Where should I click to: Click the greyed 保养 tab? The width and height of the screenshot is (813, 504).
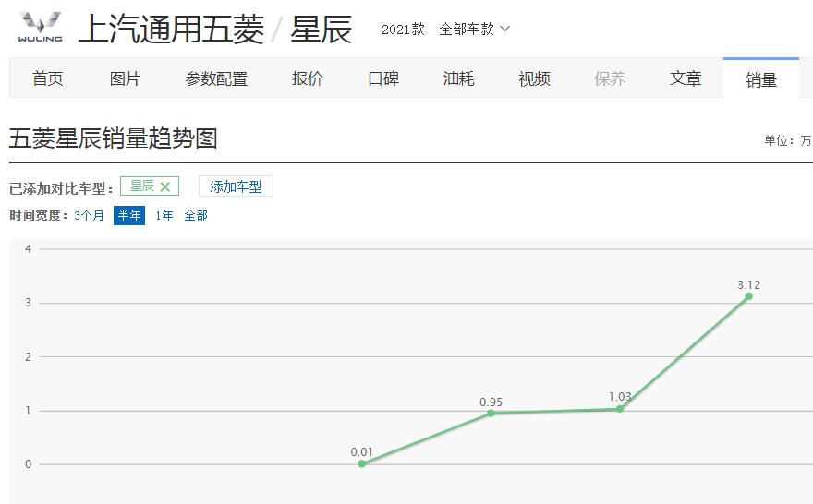coord(610,78)
